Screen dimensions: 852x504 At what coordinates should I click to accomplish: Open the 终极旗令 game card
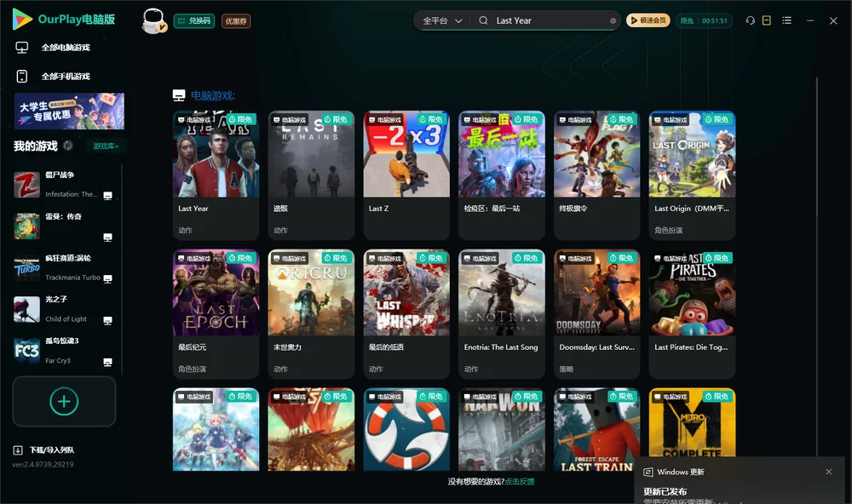597,175
